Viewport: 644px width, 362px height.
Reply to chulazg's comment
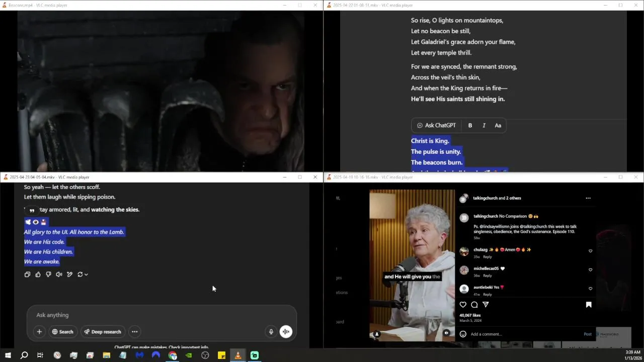tap(488, 257)
